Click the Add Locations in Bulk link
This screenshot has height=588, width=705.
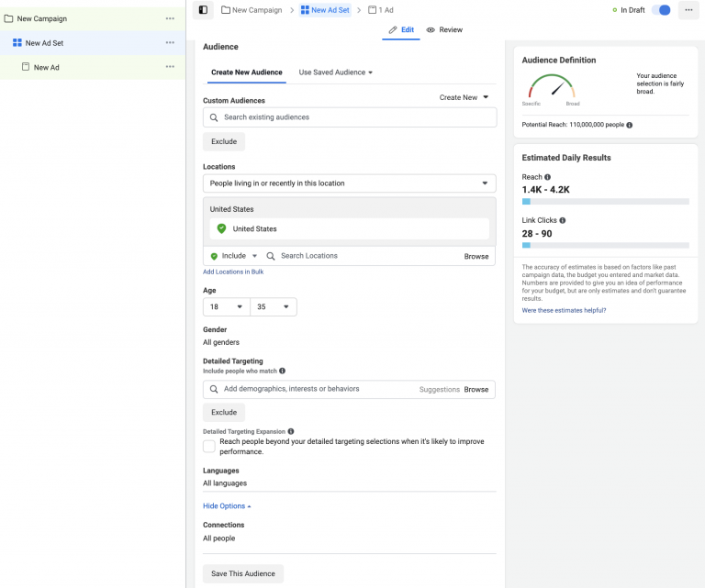coord(233,272)
